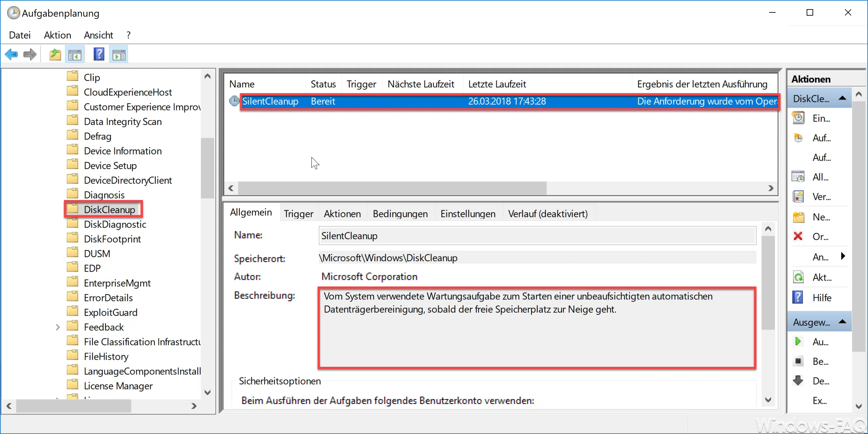This screenshot has height=434, width=868.
Task: Select the DiskDiagnostic folder
Action: tap(115, 225)
